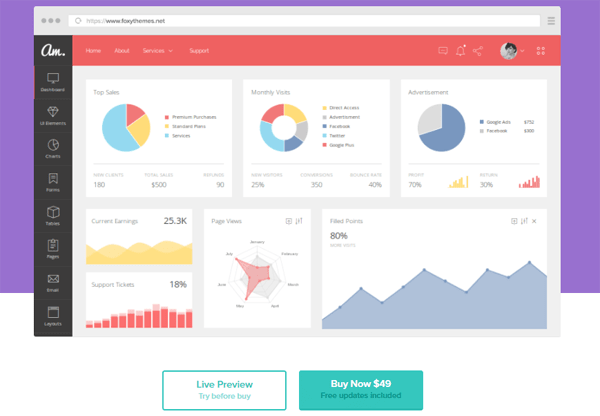Toggle the Twitter legend entry
The image size is (600, 416).
coord(334,136)
